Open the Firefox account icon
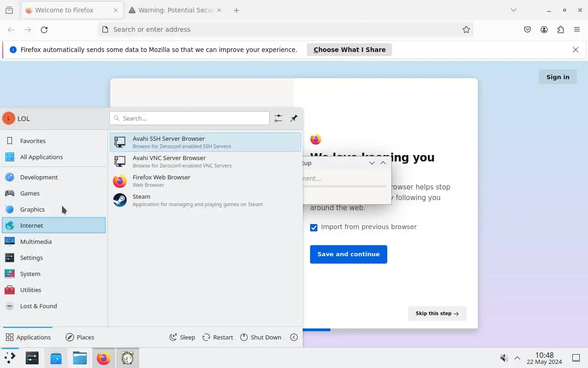Viewport: 588px width, 368px height. pyautogui.click(x=544, y=29)
